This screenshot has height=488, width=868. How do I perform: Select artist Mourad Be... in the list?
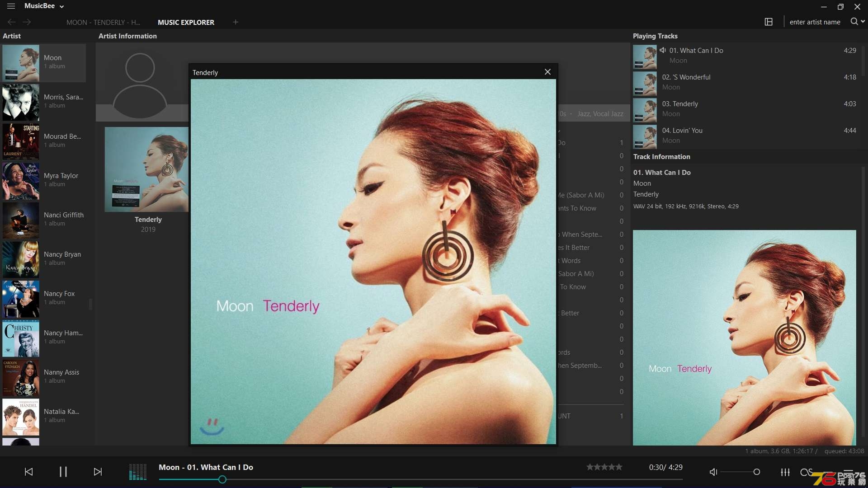click(44, 141)
